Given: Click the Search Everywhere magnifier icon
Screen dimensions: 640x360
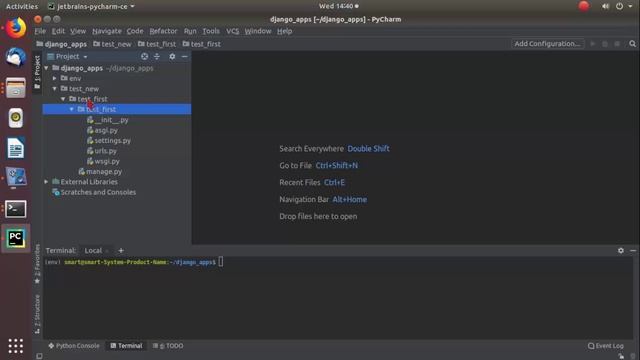Looking at the screenshot, I should coord(632,44).
